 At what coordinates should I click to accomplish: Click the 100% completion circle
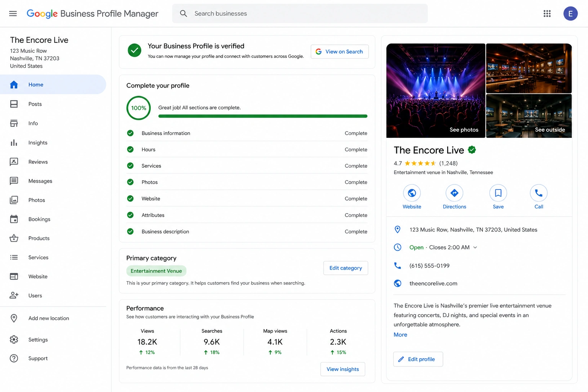coord(139,108)
